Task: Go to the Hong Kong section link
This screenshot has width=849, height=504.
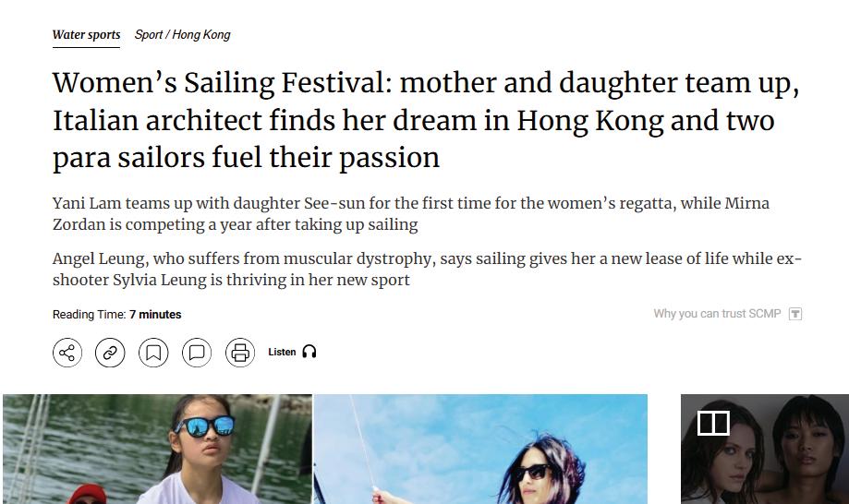Action: 201,34
